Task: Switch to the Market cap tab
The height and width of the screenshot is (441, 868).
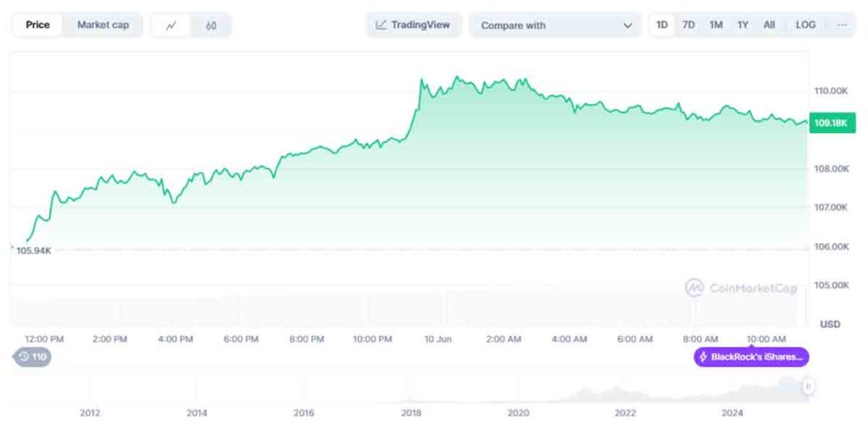Action: coord(103,25)
